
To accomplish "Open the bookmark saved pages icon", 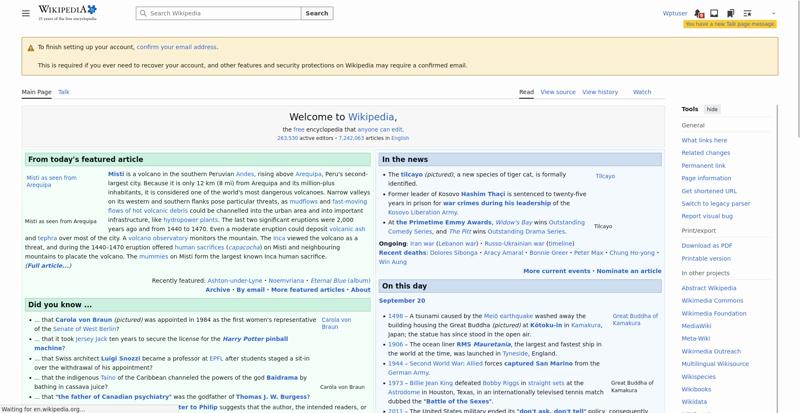I will coord(731,13).
